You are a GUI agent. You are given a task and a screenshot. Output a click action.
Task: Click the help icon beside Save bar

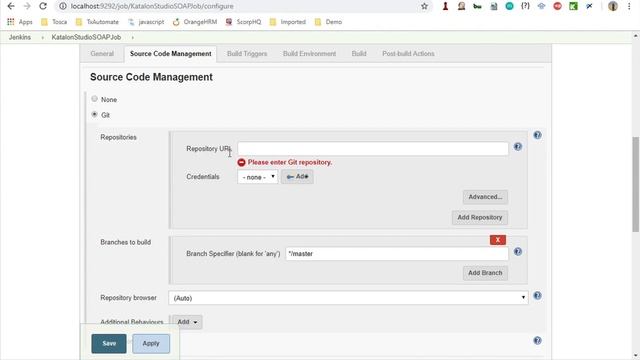point(537,340)
